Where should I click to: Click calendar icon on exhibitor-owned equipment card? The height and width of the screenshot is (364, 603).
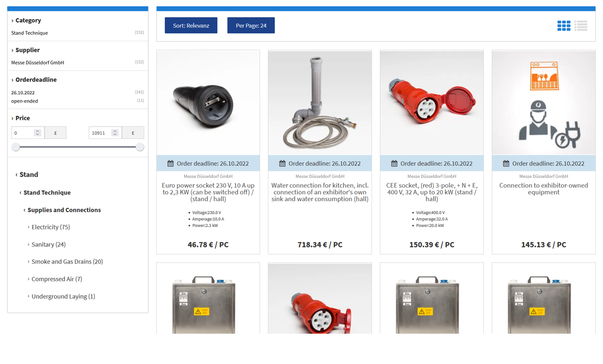coord(506,163)
